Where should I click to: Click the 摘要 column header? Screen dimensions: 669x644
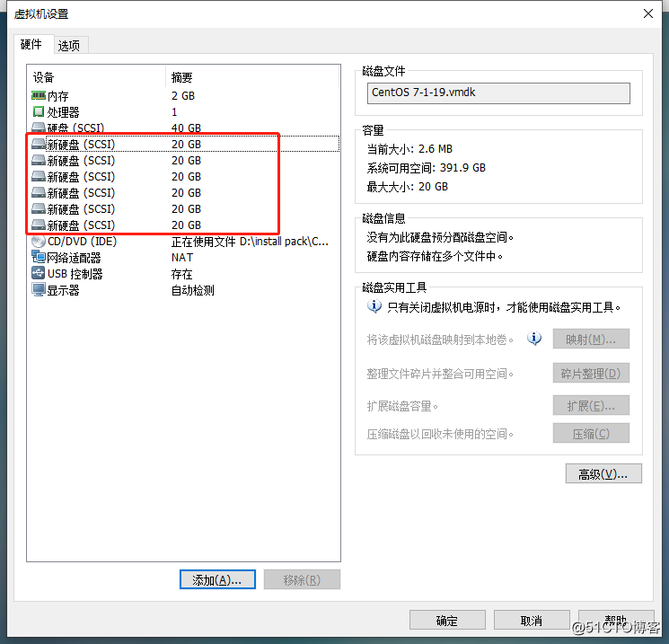[252, 77]
